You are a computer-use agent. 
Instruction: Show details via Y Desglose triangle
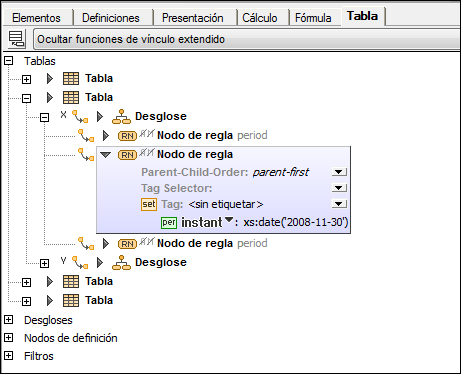[100, 262]
